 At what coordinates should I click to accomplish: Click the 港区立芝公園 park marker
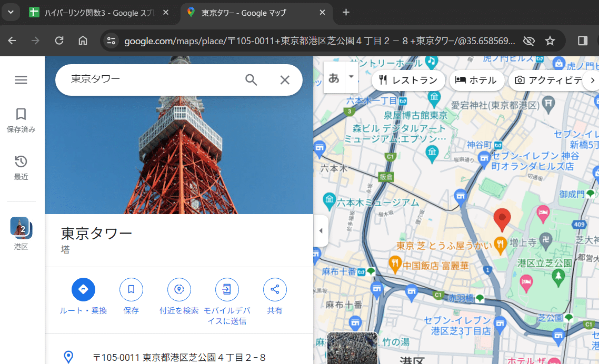coord(558,277)
